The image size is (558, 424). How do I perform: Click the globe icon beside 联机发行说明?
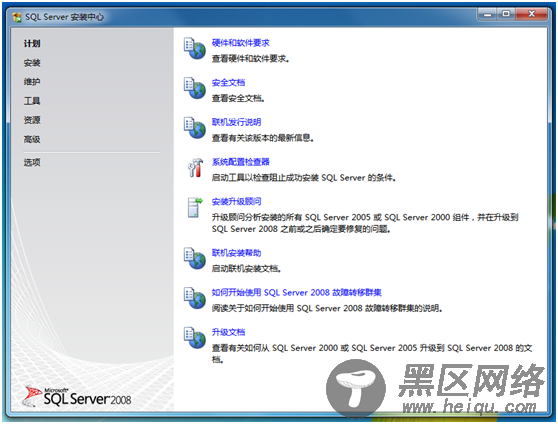tap(195, 127)
